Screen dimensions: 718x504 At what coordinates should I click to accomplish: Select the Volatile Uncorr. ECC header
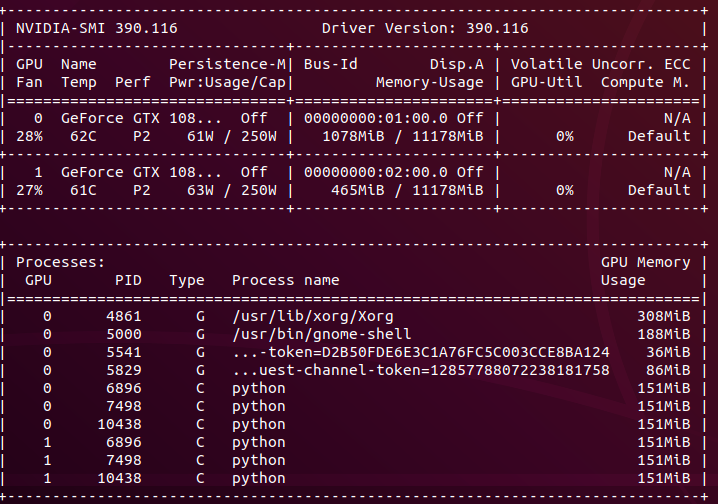600,64
